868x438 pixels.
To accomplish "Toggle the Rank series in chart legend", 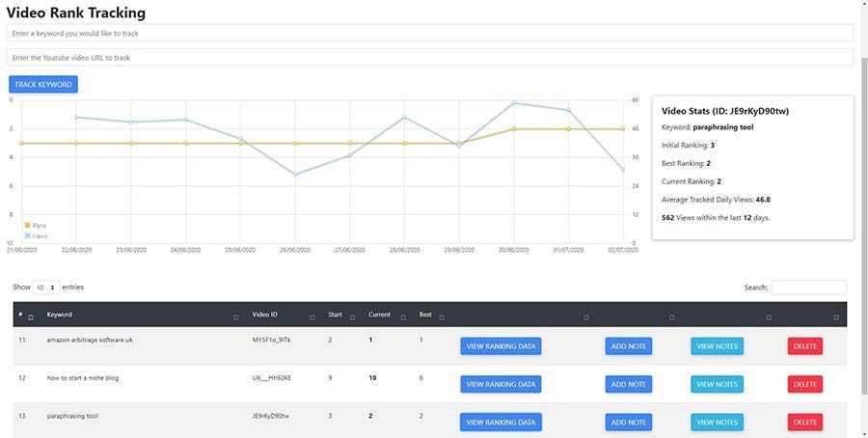I will point(35,225).
